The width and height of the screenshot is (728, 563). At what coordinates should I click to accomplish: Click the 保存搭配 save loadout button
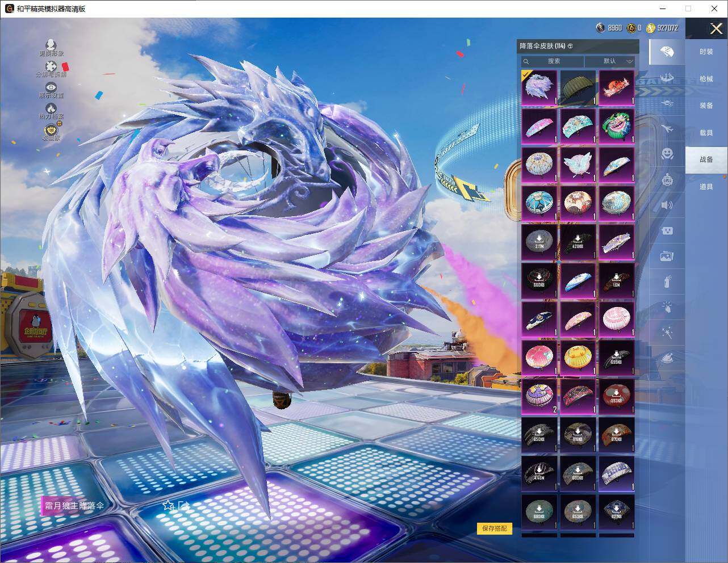click(493, 528)
